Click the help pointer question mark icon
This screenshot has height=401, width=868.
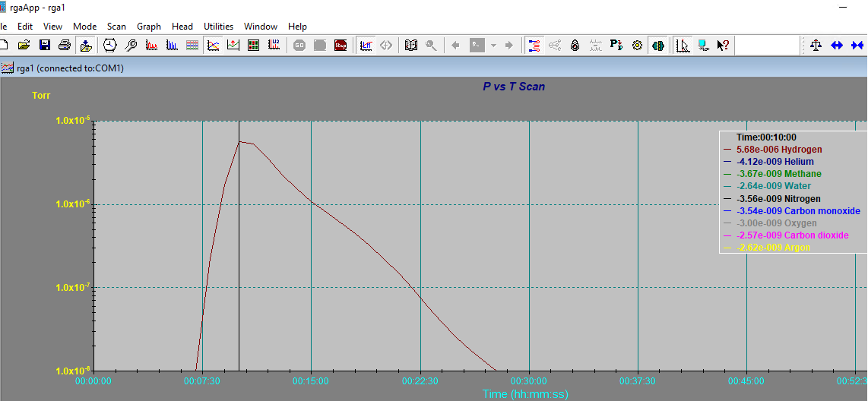[x=724, y=46]
